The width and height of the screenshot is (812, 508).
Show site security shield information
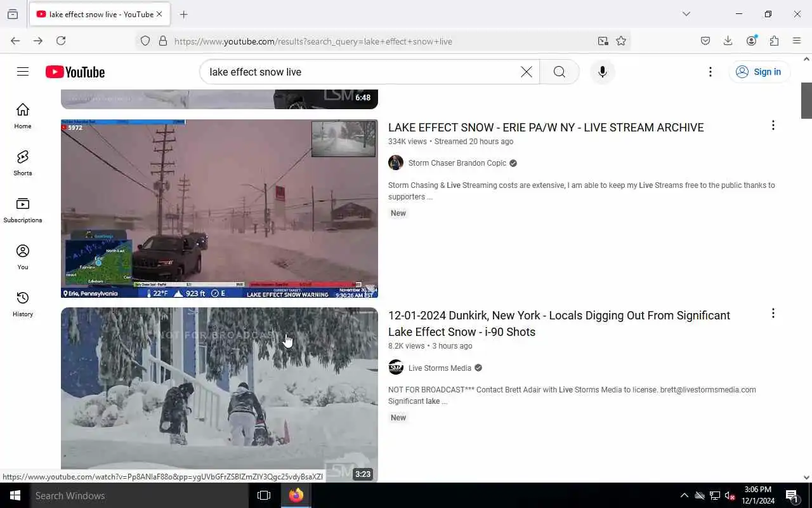tap(145, 41)
